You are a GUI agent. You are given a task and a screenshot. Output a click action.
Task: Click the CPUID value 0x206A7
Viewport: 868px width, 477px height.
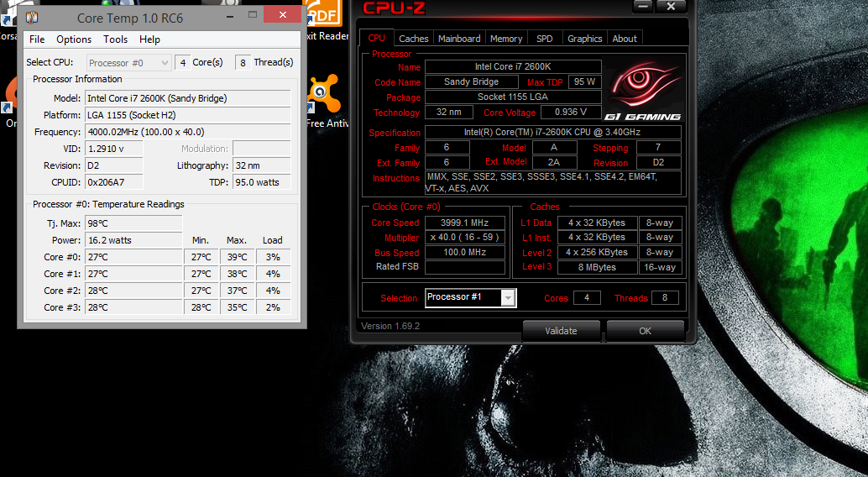[x=114, y=182]
